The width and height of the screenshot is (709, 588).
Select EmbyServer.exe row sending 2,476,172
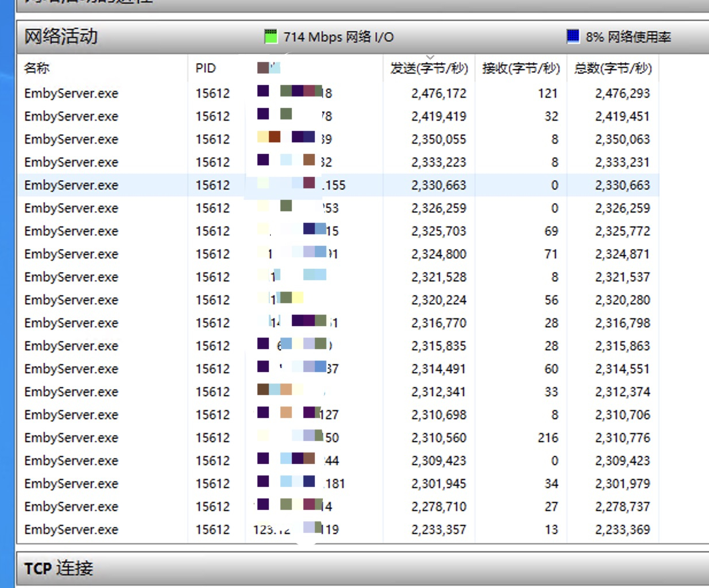click(338, 93)
